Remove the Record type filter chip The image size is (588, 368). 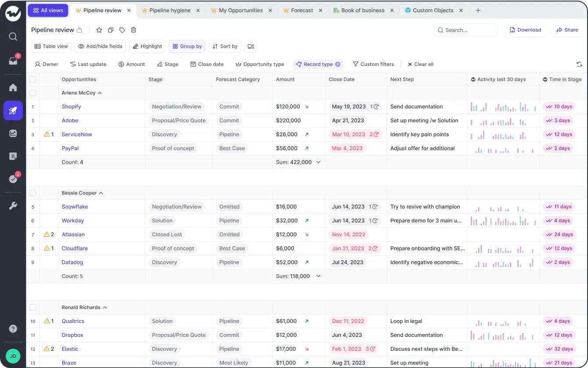(x=338, y=64)
